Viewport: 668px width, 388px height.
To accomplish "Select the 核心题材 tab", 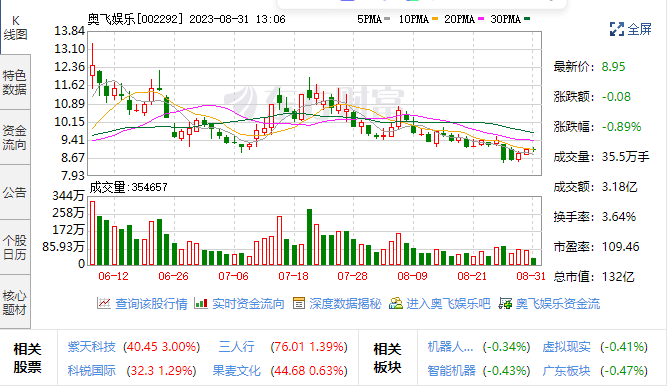I will 15,302.
